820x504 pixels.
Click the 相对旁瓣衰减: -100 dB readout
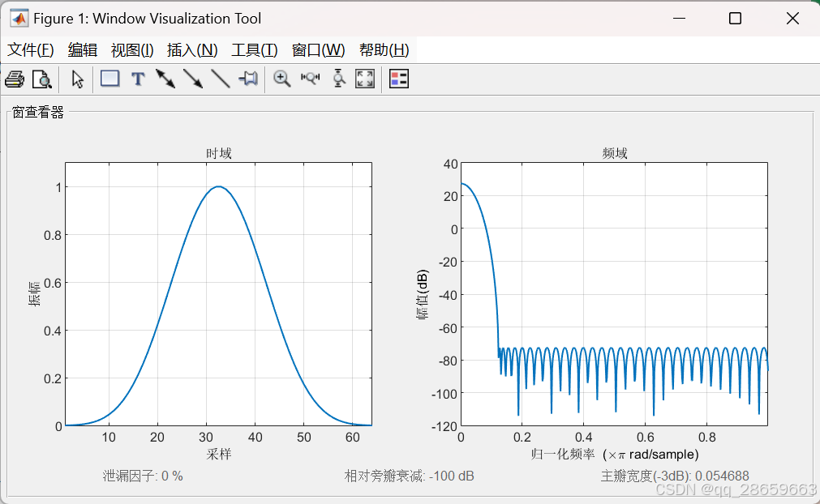click(410, 476)
